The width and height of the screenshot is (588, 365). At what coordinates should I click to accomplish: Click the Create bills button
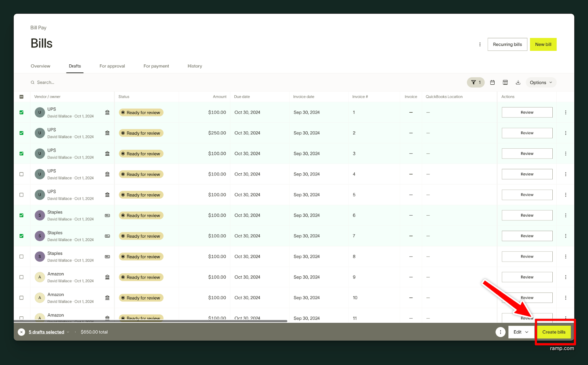554,332
